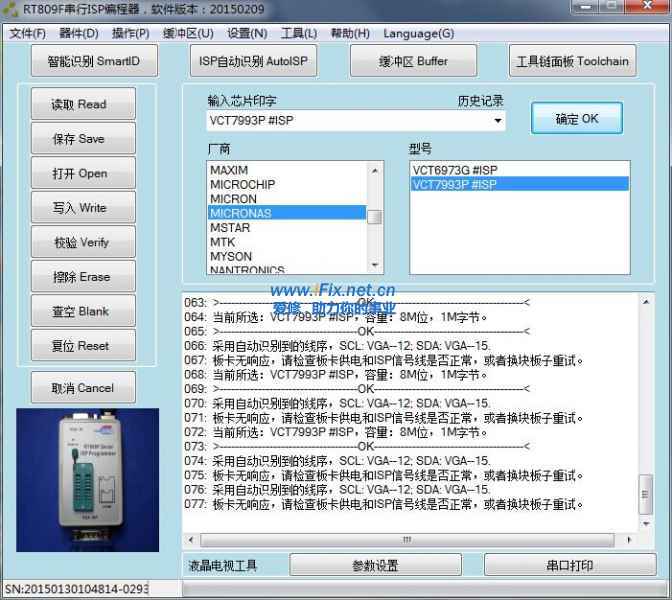
Task: Select MICROCHIP in the vendor list
Action: pos(287,184)
